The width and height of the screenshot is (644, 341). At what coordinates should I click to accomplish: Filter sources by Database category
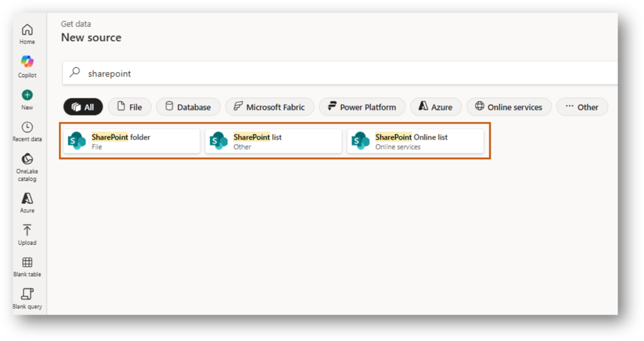click(x=188, y=107)
